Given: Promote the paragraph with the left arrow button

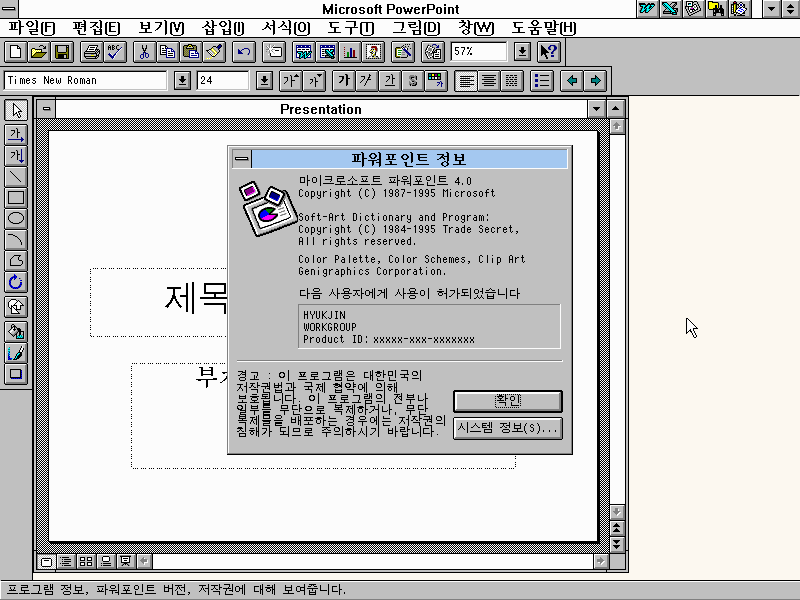Looking at the screenshot, I should pos(572,81).
